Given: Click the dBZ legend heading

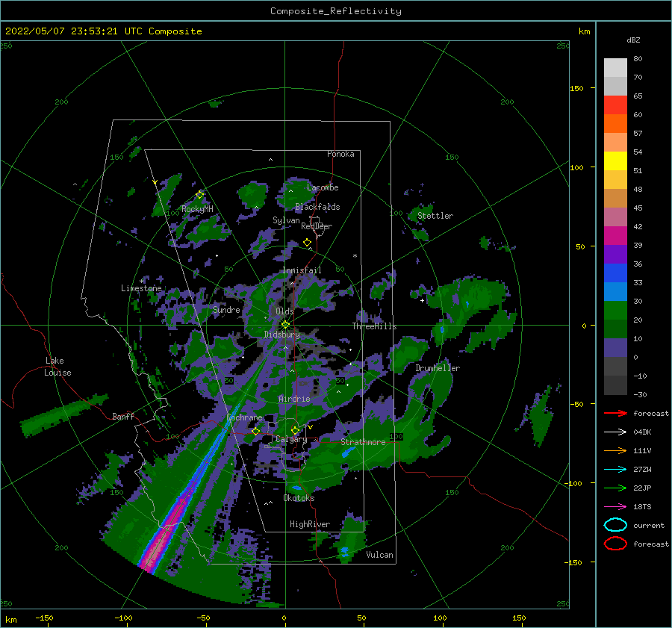Looking at the screenshot, I should pos(633,40).
